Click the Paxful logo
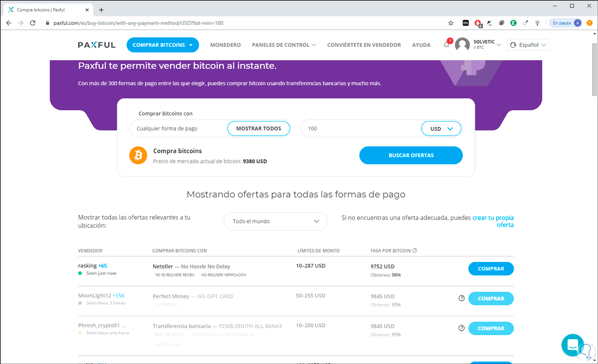 [97, 45]
